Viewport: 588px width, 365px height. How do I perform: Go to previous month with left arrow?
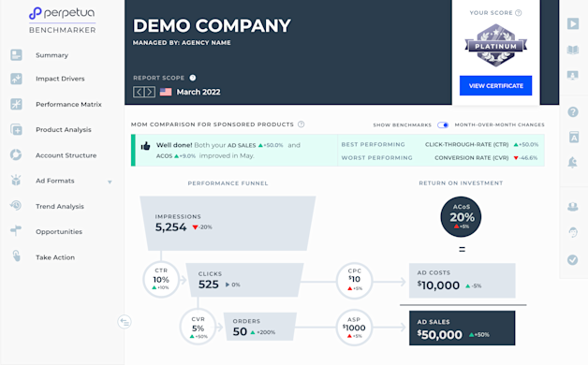[139, 92]
